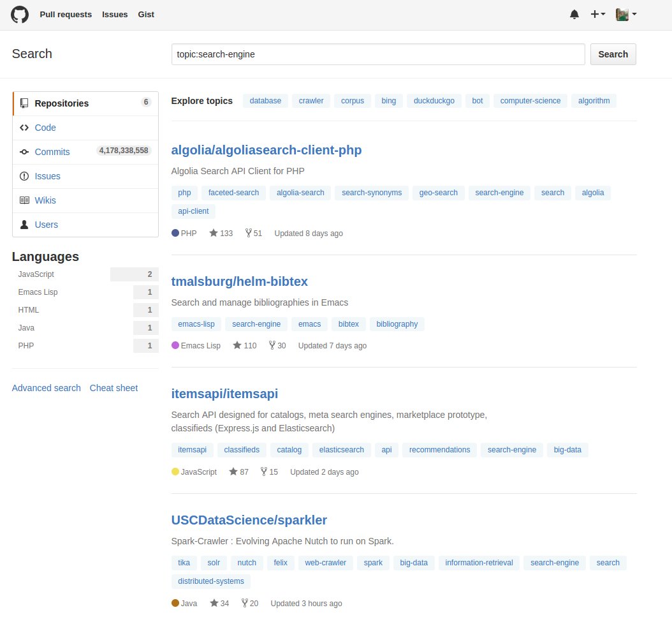Open notifications via the bell icon
672x617 pixels.
point(574,14)
